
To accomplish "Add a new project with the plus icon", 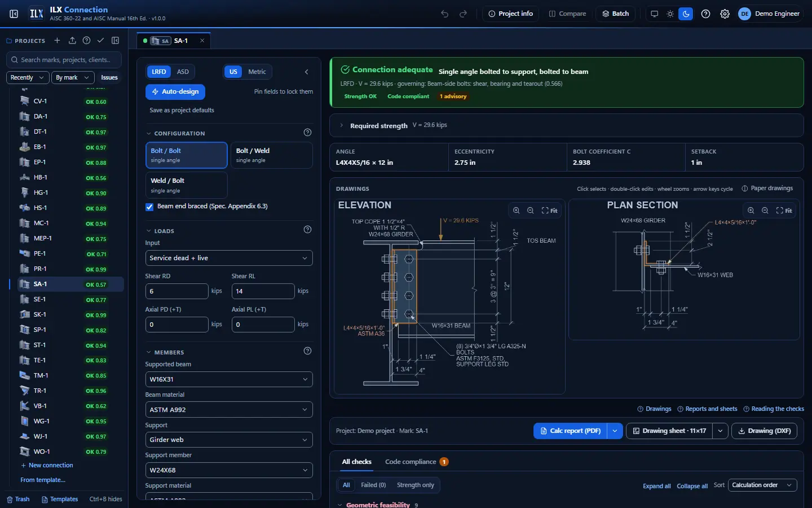I will [57, 41].
